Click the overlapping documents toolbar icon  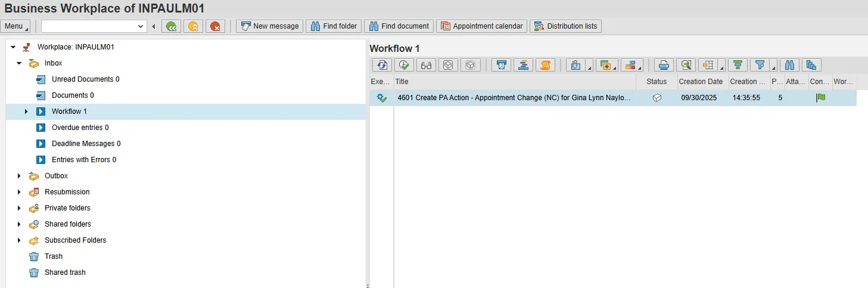[x=811, y=65]
